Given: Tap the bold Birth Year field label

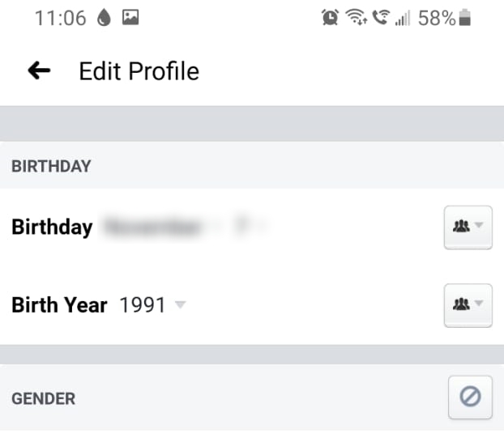Looking at the screenshot, I should tap(59, 305).
